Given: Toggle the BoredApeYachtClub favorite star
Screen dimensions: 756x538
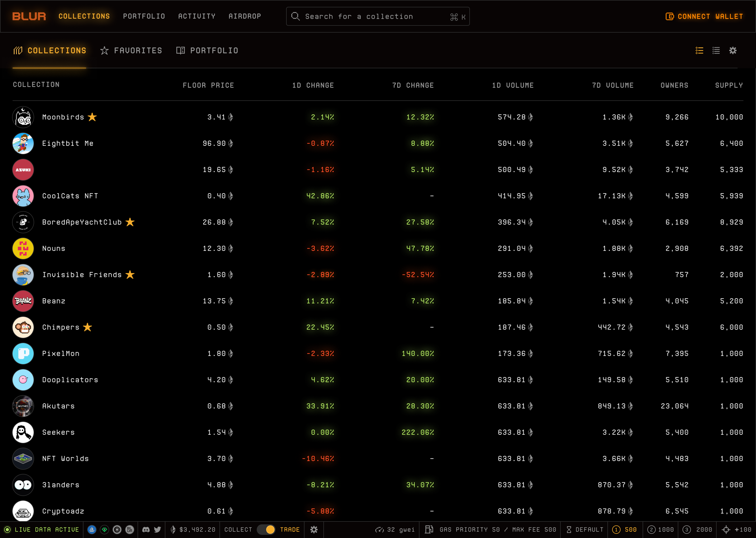Looking at the screenshot, I should [x=130, y=222].
